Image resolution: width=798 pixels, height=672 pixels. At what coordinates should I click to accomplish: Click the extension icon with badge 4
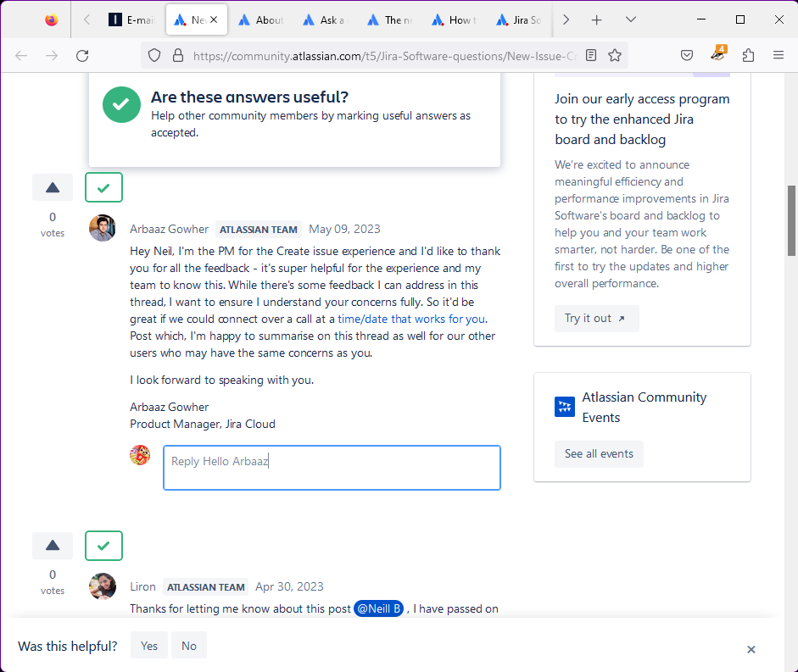718,53
